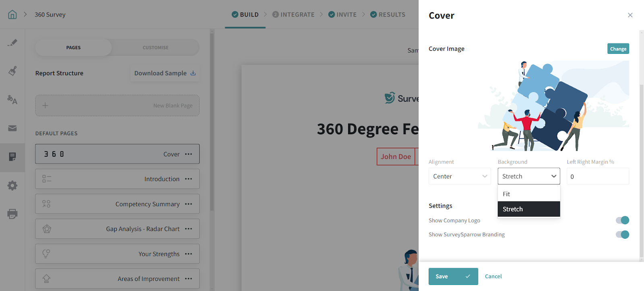Toggle Show Company Logo switch
The height and width of the screenshot is (291, 644).
622,220
